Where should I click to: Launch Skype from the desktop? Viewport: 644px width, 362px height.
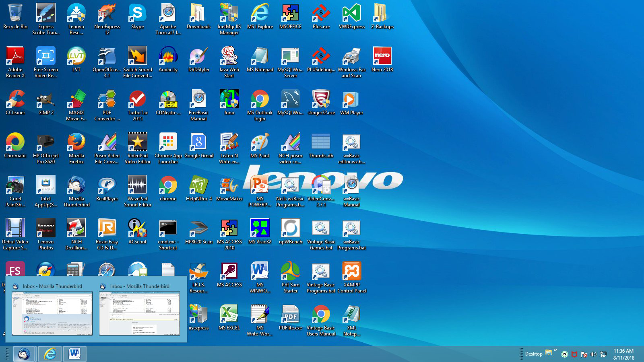[x=138, y=17]
